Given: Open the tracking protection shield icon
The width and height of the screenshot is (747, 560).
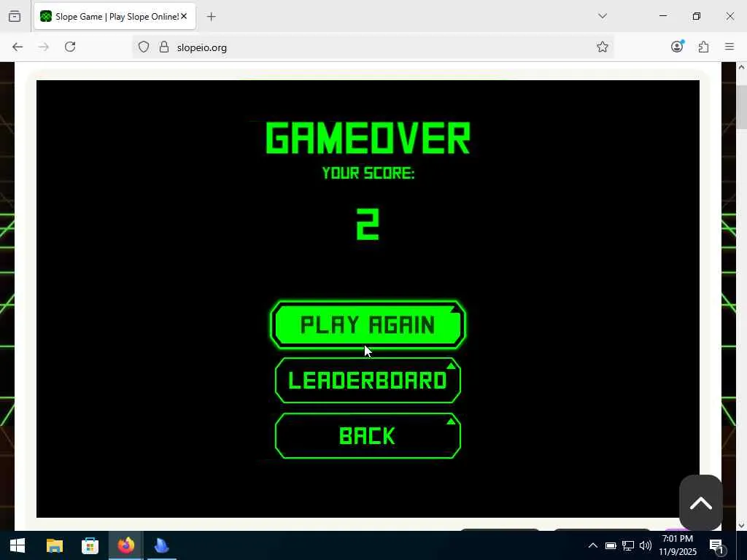Looking at the screenshot, I should click(x=144, y=47).
